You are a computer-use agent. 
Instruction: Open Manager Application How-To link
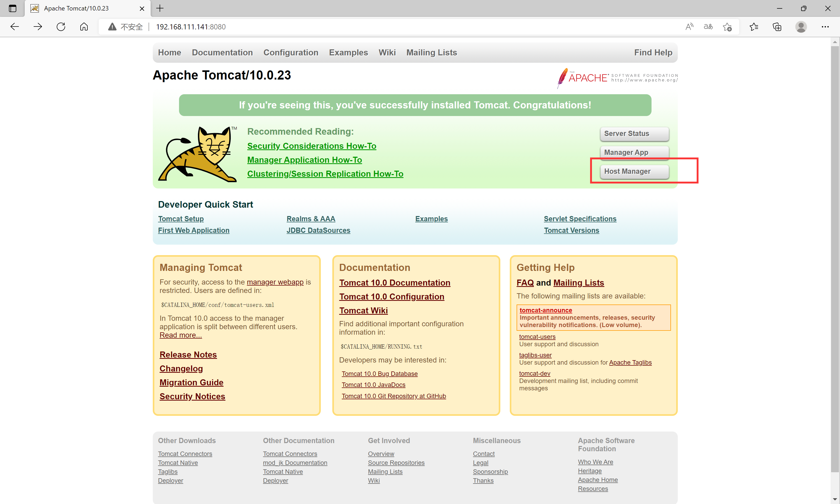point(304,160)
